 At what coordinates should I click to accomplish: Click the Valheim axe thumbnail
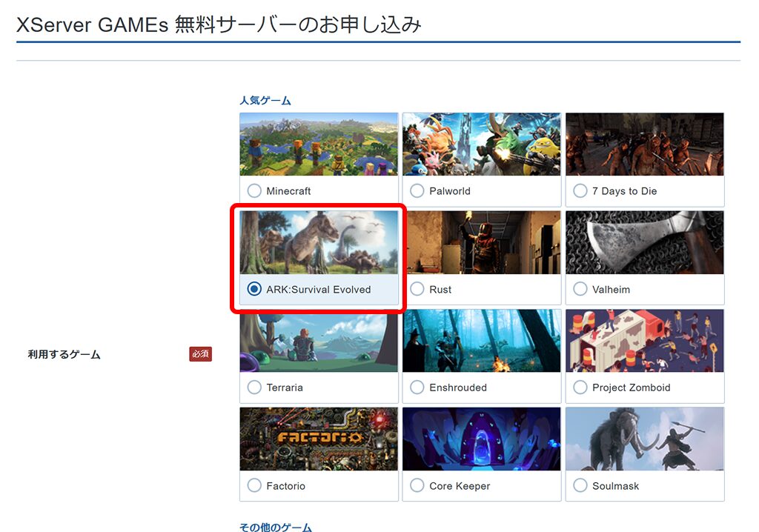click(x=645, y=242)
